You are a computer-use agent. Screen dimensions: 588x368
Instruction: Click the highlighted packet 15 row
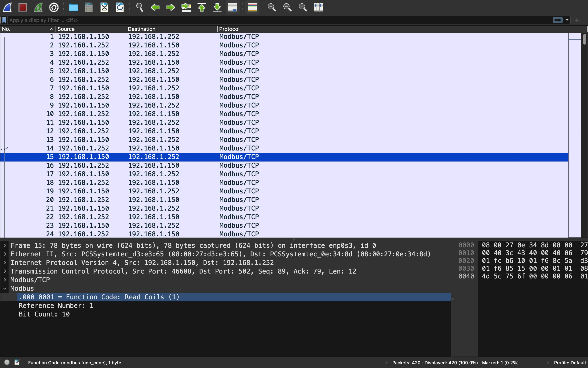(x=284, y=157)
